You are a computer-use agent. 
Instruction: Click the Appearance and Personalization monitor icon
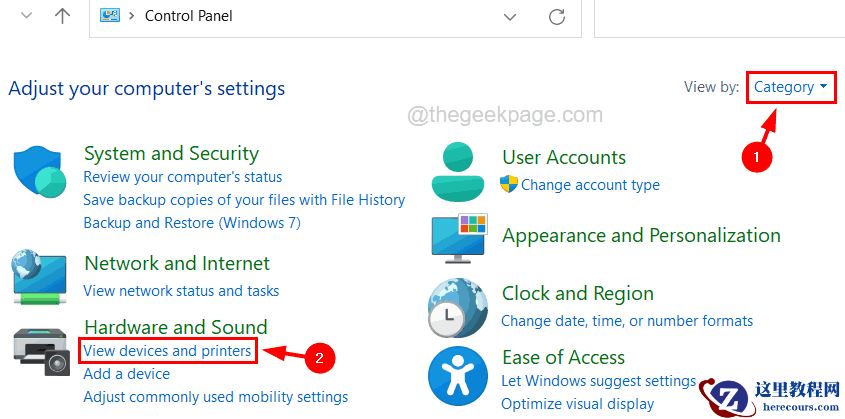point(458,239)
